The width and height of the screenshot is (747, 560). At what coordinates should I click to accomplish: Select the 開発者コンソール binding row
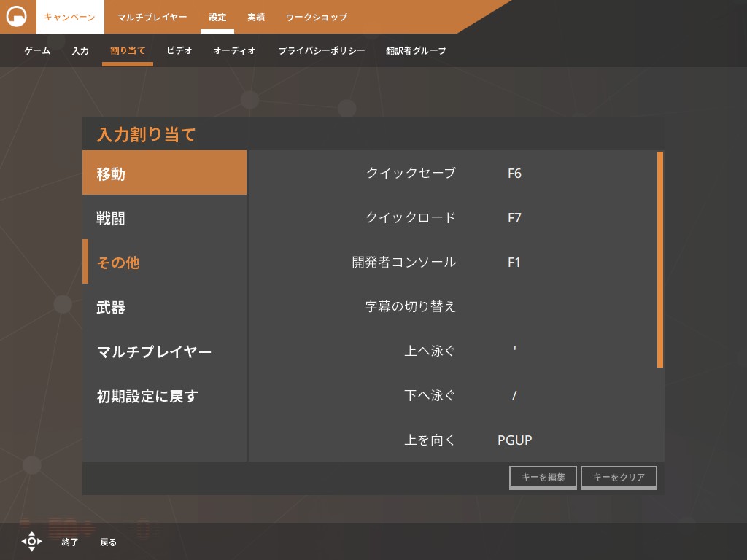[452, 262]
